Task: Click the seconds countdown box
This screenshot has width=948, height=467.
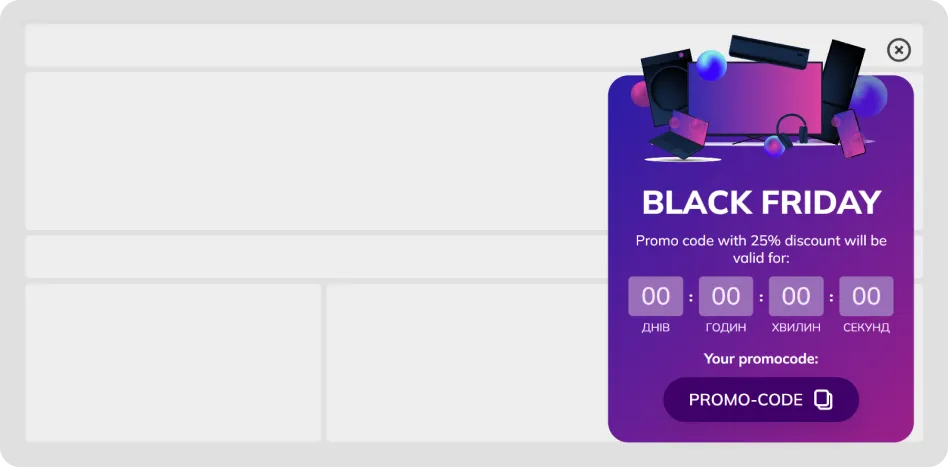Action: point(866,296)
